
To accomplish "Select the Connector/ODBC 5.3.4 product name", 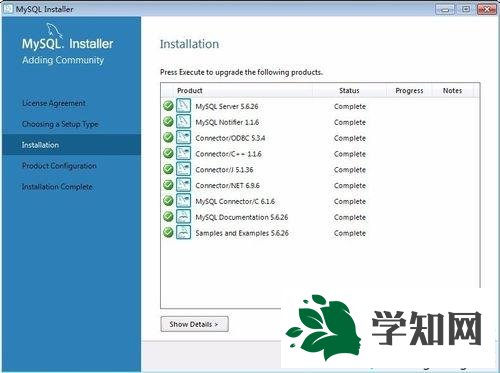I will [x=230, y=138].
